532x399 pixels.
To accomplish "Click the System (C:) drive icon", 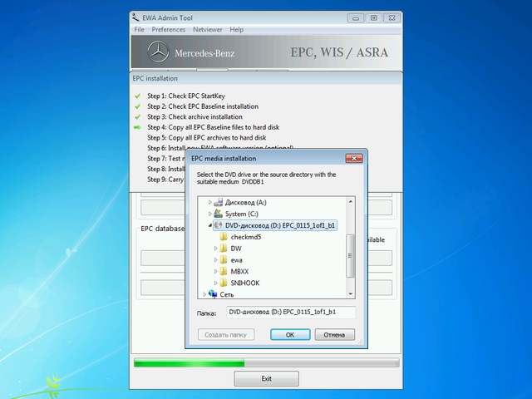I will pyautogui.click(x=218, y=214).
